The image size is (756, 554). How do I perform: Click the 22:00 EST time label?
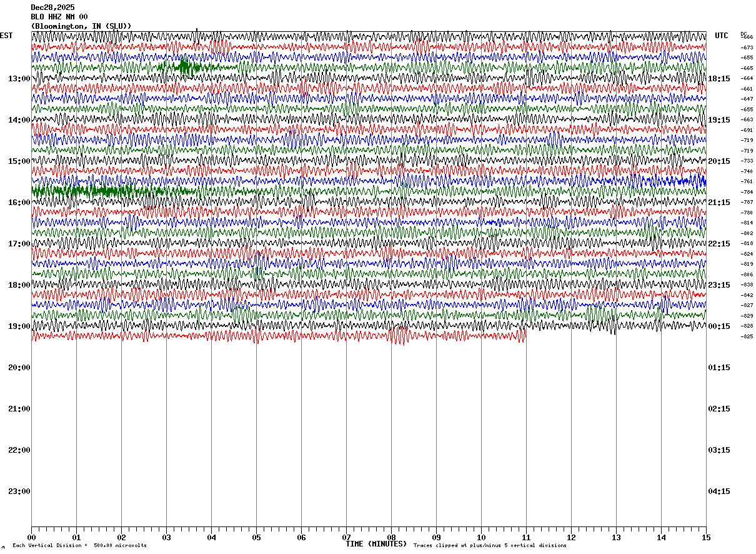(x=19, y=450)
